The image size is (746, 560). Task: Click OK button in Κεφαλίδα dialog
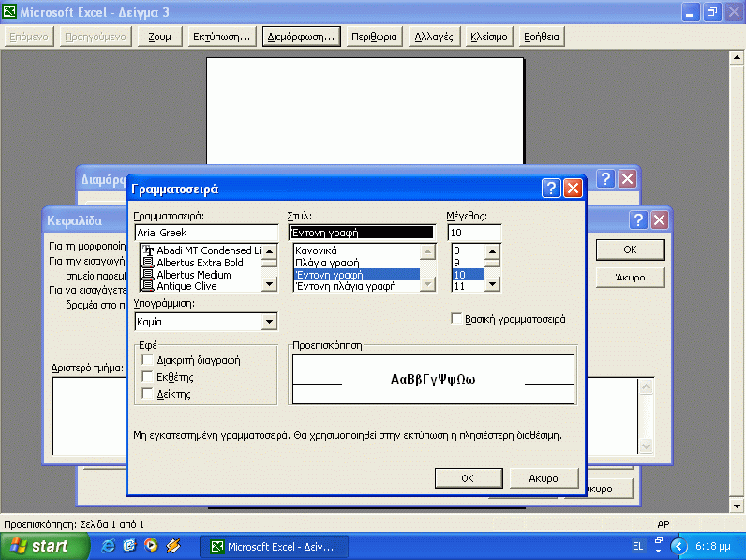(x=630, y=250)
